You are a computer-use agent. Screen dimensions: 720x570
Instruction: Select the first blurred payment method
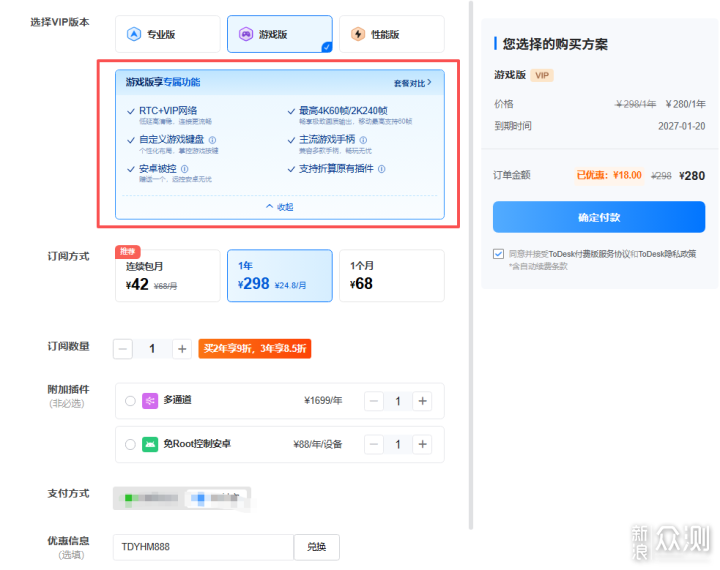click(x=151, y=498)
